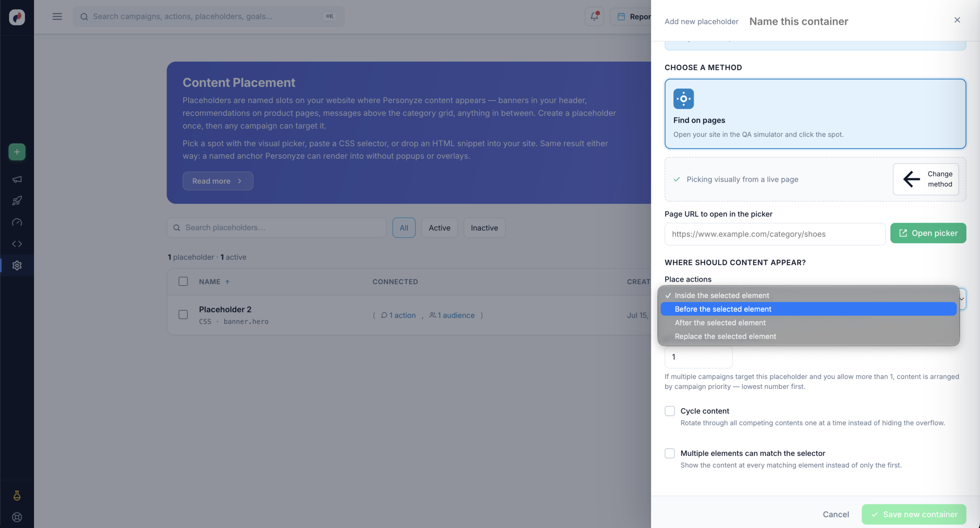Open the code brackets icon in sidebar

(17, 244)
